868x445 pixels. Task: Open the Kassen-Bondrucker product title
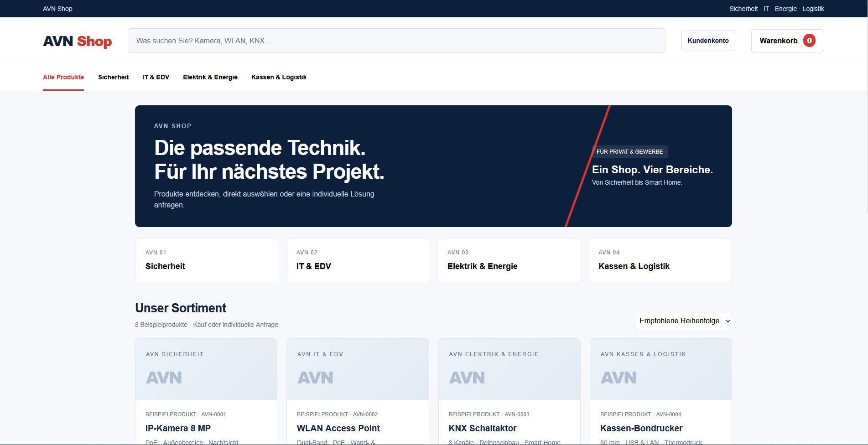641,428
